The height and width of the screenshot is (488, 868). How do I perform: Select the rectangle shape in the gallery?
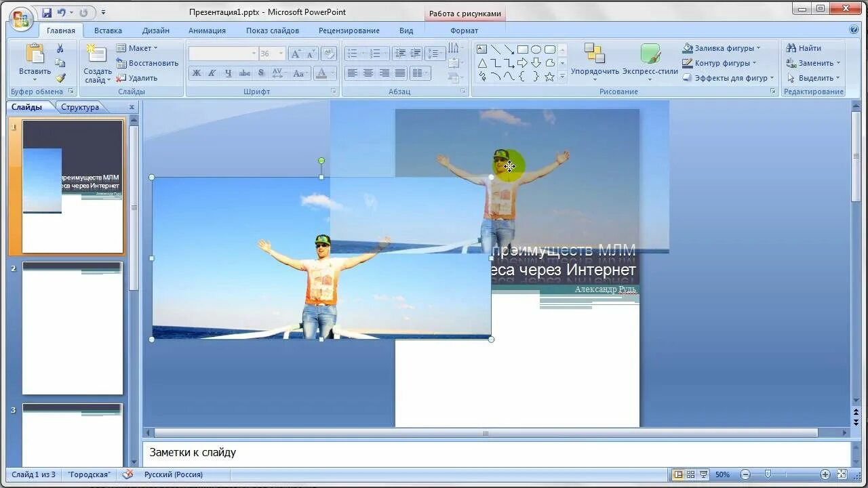pos(522,49)
